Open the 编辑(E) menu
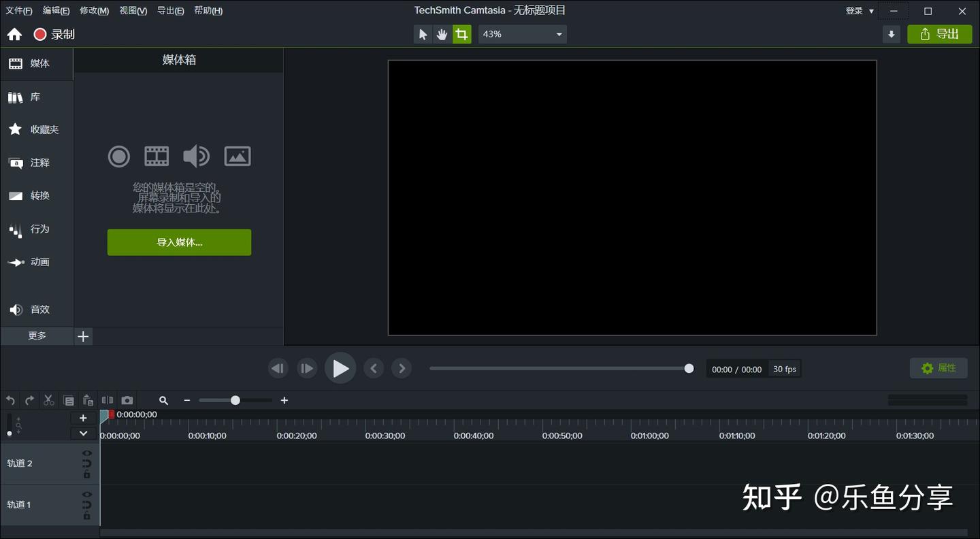This screenshot has height=539, width=980. pyautogui.click(x=56, y=10)
